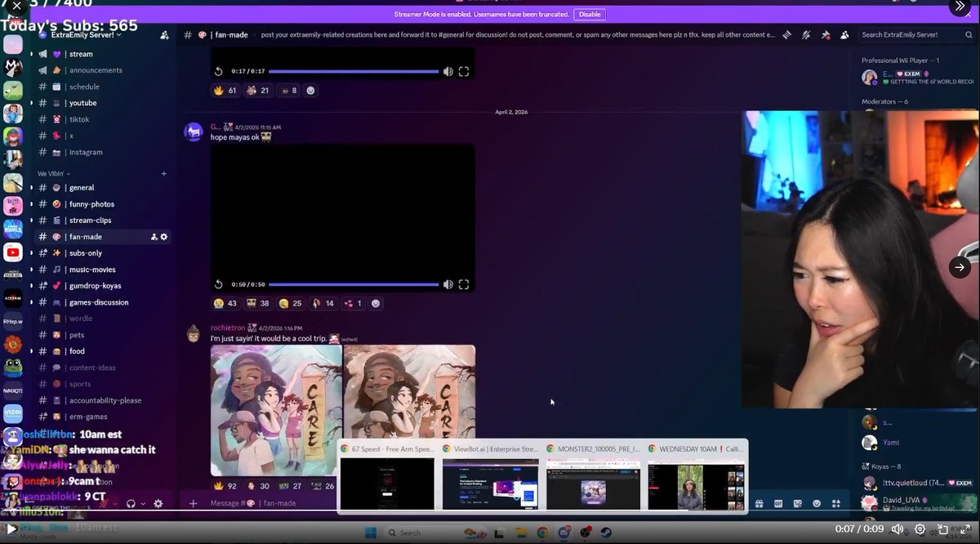Toggle the reaction showing 21
Image resolution: width=980 pixels, height=544 pixels.
(x=257, y=91)
